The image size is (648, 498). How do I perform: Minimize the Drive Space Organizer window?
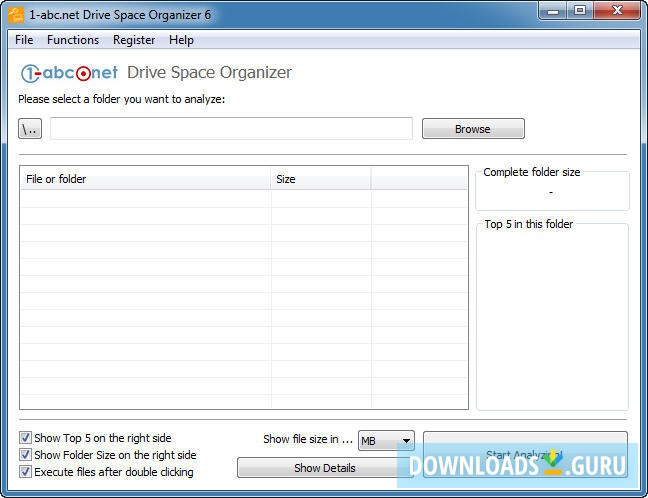[x=552, y=11]
